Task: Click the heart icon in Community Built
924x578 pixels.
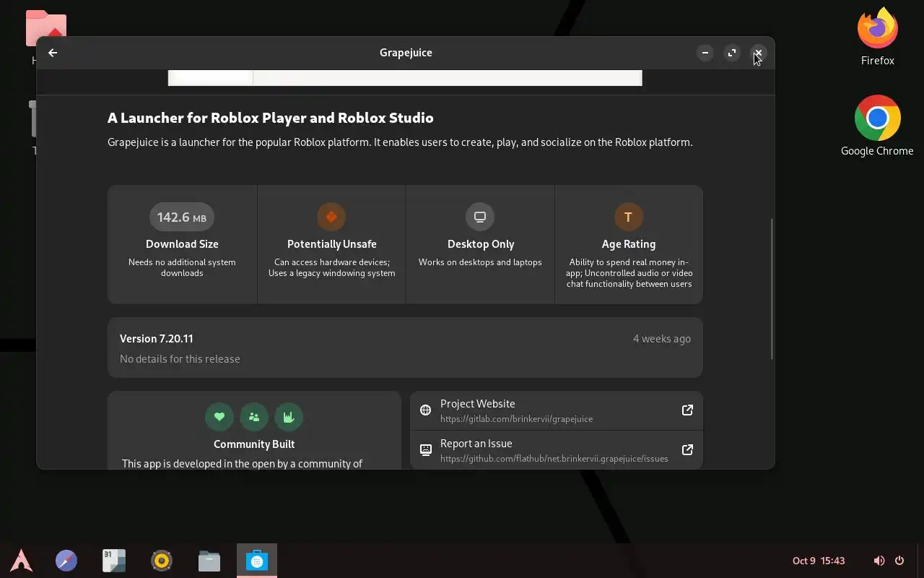Action: click(219, 417)
